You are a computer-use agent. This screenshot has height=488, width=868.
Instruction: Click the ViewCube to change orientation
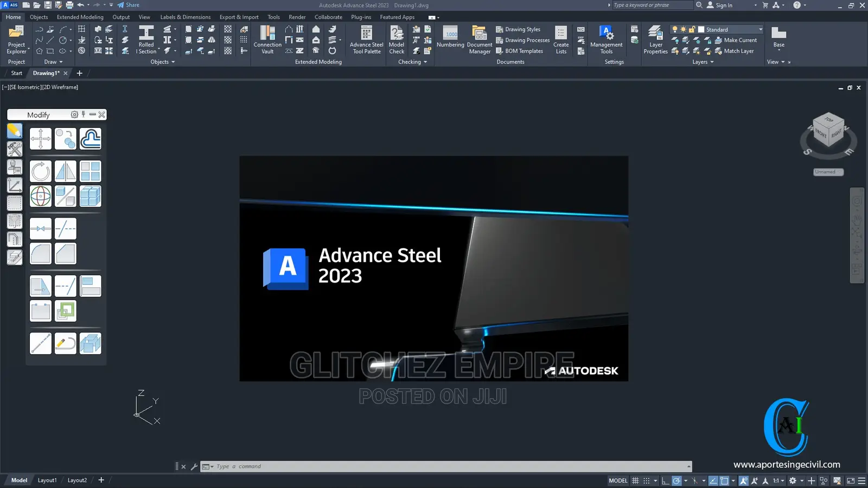[x=828, y=131]
